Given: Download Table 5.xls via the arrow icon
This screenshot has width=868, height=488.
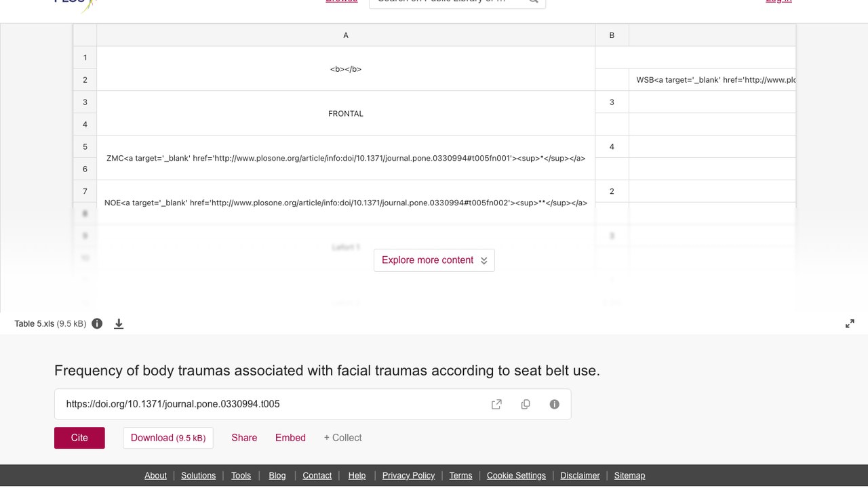Looking at the screenshot, I should click(119, 324).
